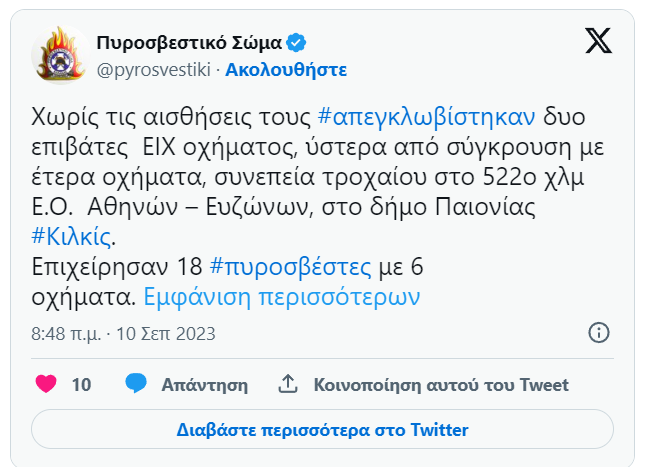Like the tweet with the heart icon

[46, 384]
